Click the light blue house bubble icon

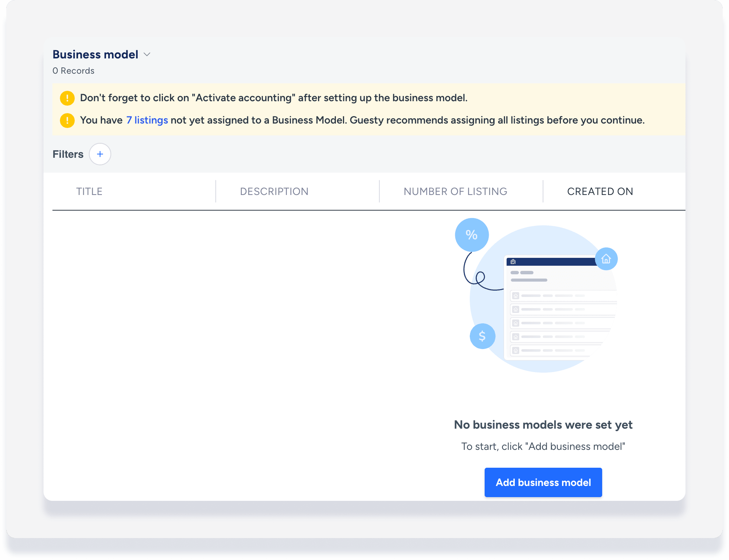coord(606,259)
